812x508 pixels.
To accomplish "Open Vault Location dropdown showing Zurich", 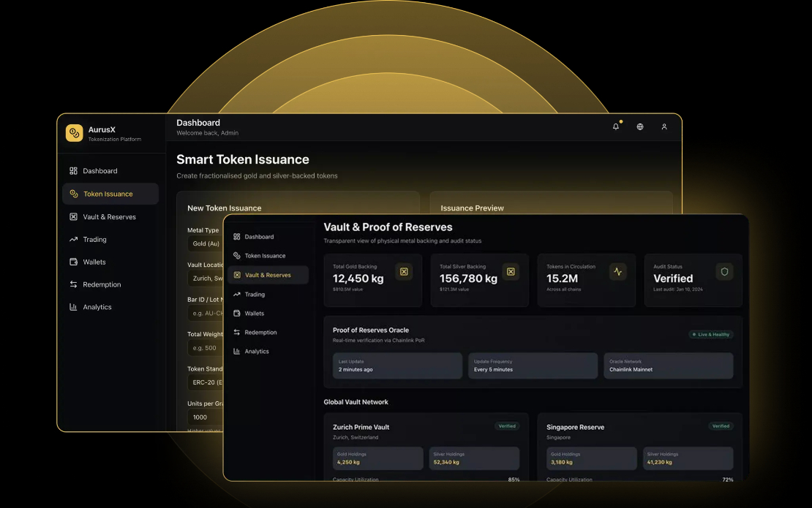I will [x=206, y=278].
